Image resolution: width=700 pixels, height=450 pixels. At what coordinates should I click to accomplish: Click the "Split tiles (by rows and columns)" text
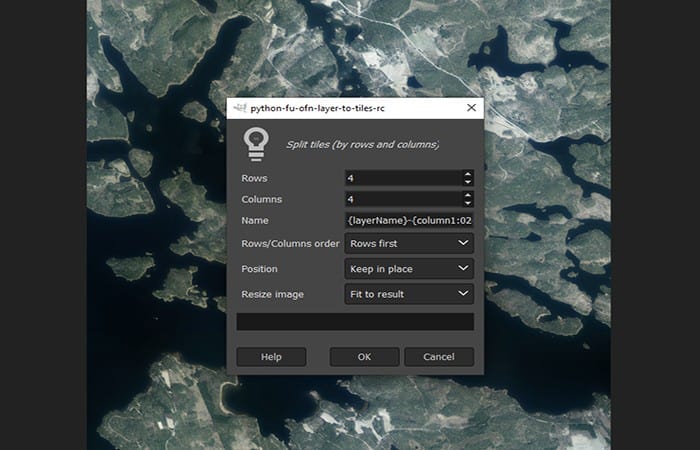(x=362, y=145)
